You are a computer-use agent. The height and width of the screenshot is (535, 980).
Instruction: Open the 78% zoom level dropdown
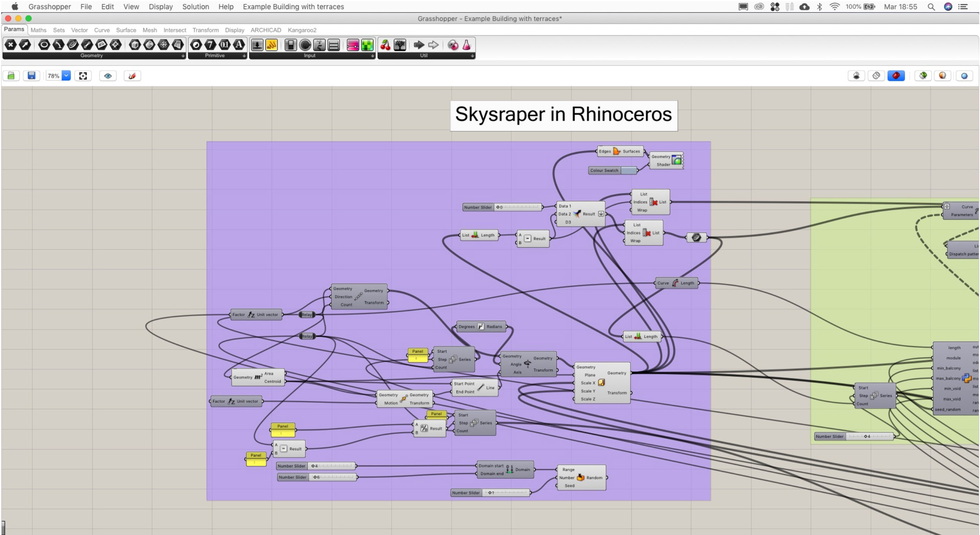click(66, 76)
